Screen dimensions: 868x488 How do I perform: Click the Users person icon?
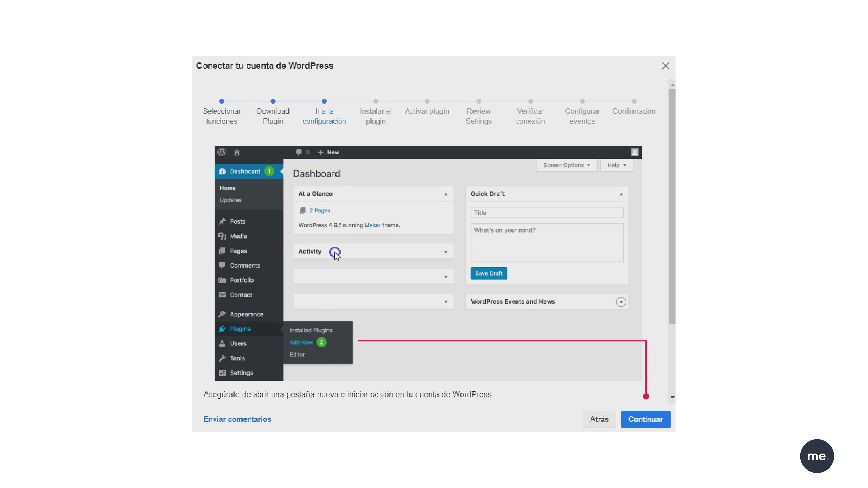point(222,344)
